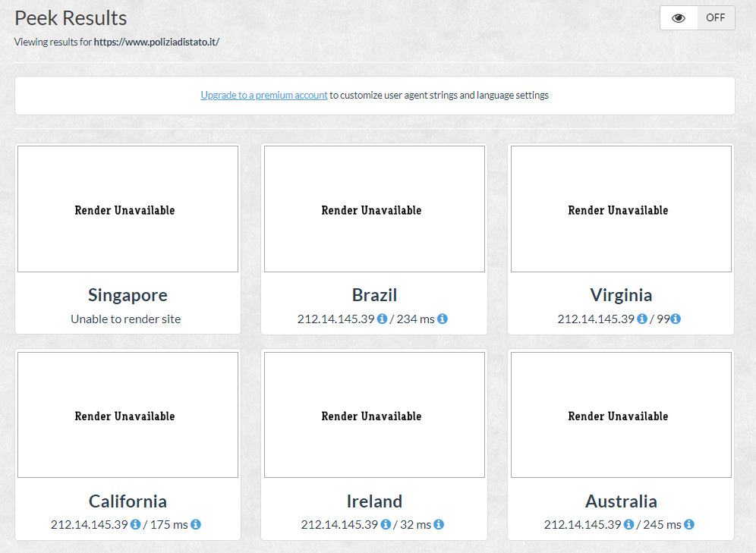Click info icon beside Brazil IP address
Viewport: 756px width, 553px height.
[383, 319]
